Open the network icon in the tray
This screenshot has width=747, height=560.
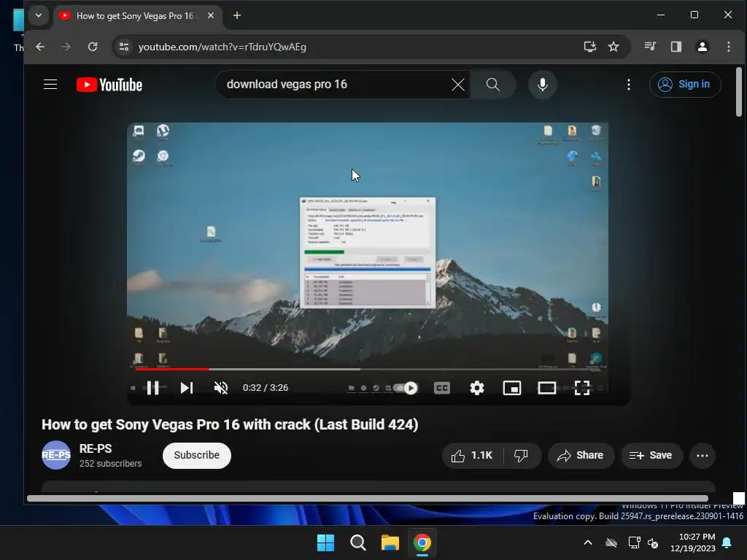[x=634, y=542]
